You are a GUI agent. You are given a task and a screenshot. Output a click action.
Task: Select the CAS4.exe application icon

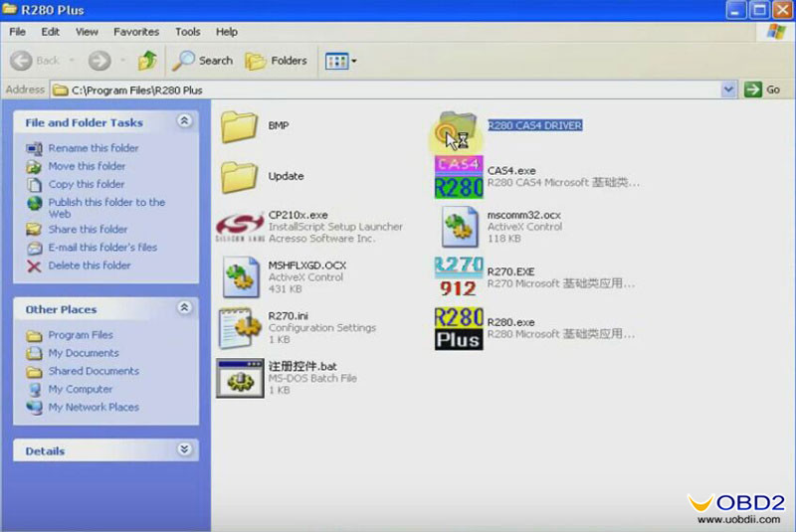tap(459, 177)
